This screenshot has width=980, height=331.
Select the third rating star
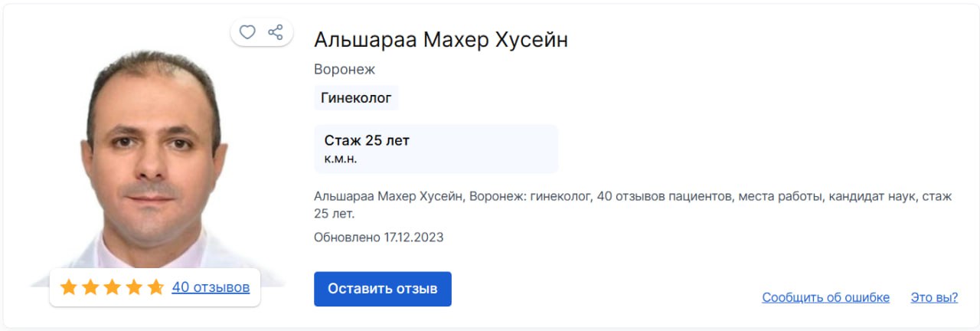click(x=113, y=287)
